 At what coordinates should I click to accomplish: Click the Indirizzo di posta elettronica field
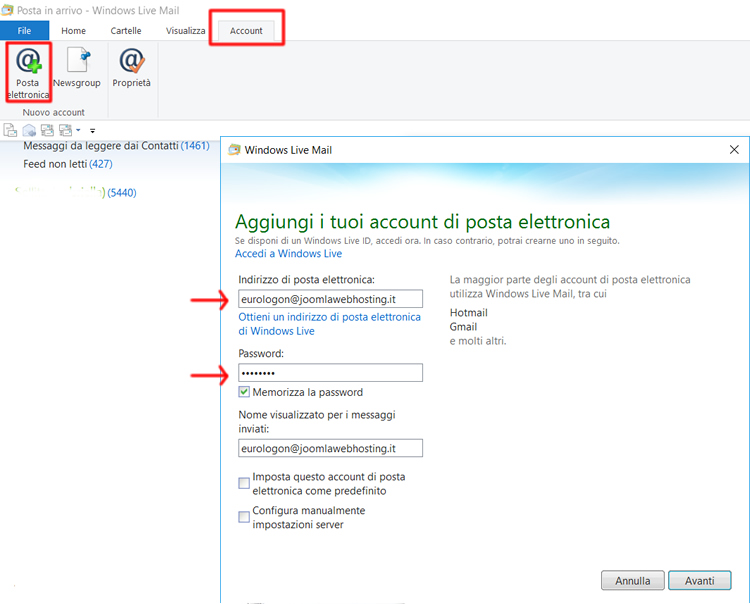pyautogui.click(x=330, y=298)
